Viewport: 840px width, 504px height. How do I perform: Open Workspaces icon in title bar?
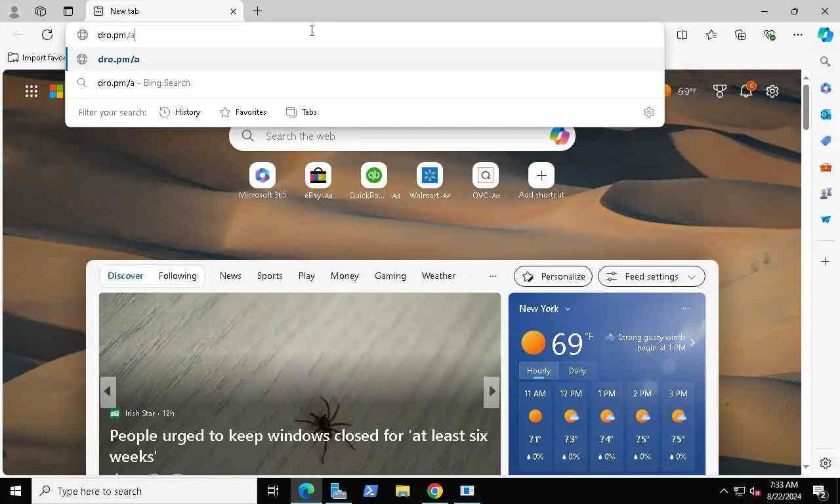pyautogui.click(x=41, y=11)
